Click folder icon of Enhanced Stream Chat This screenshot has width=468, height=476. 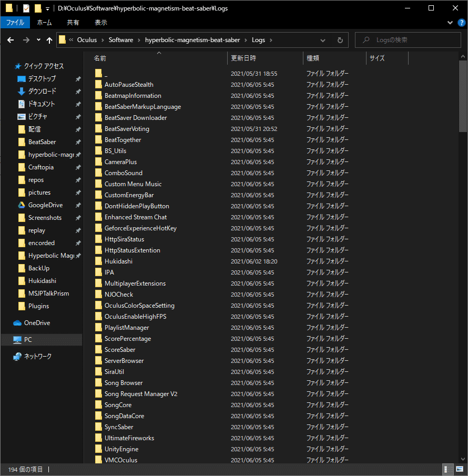(x=98, y=217)
